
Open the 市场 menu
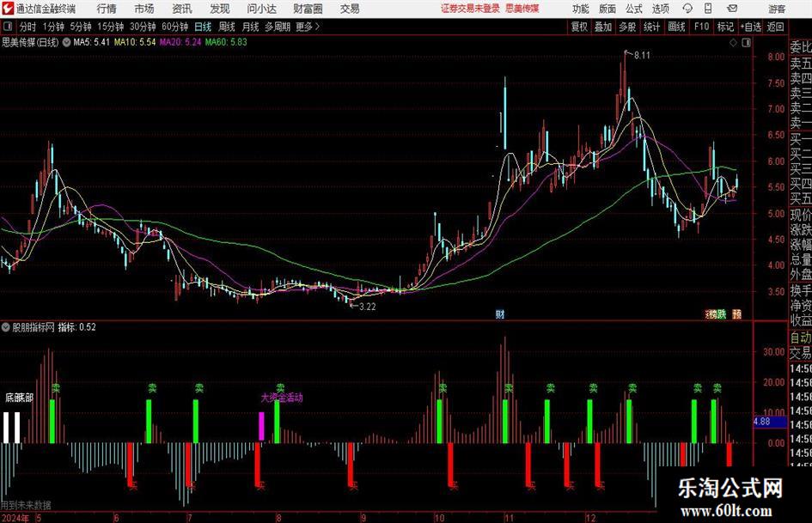coord(144,9)
